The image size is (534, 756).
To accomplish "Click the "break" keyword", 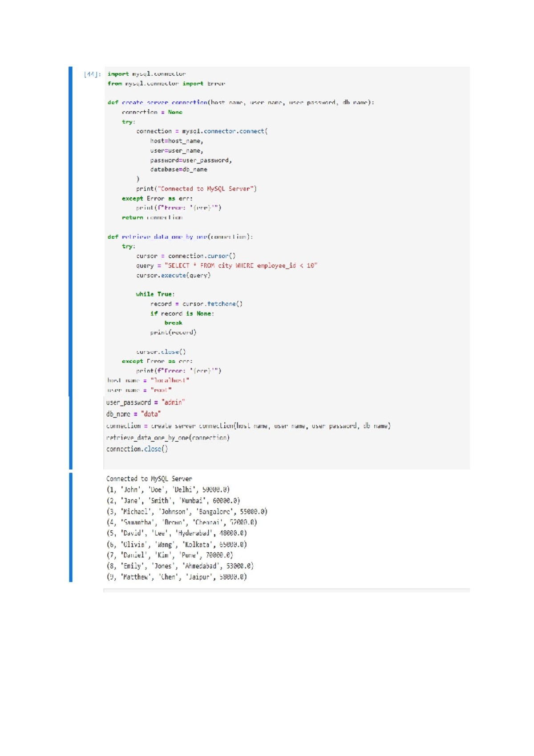I will (x=173, y=323).
